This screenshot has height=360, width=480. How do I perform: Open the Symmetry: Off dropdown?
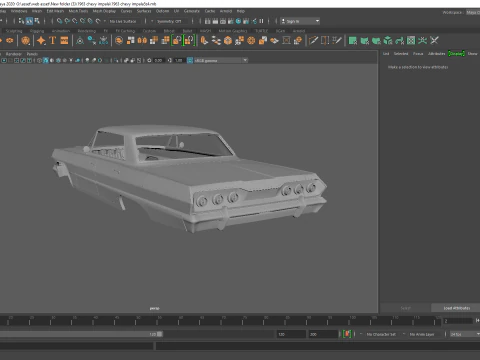point(170,21)
